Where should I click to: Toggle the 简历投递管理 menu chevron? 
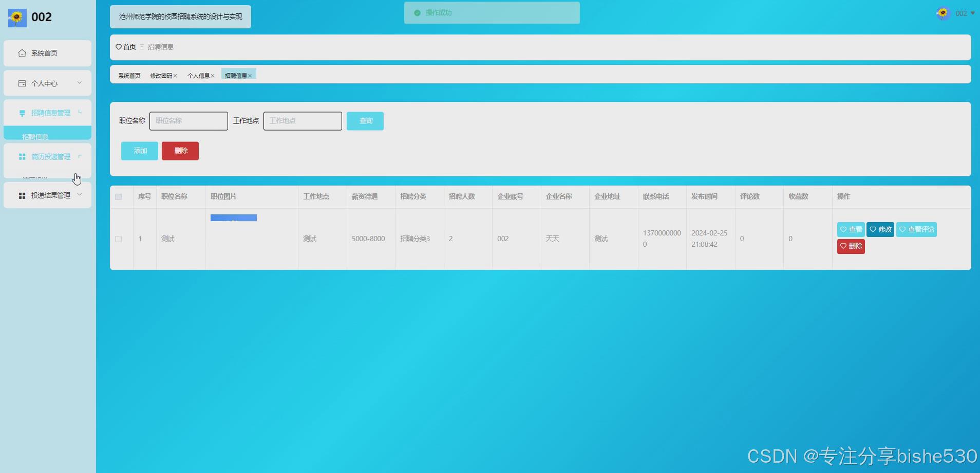[80, 156]
